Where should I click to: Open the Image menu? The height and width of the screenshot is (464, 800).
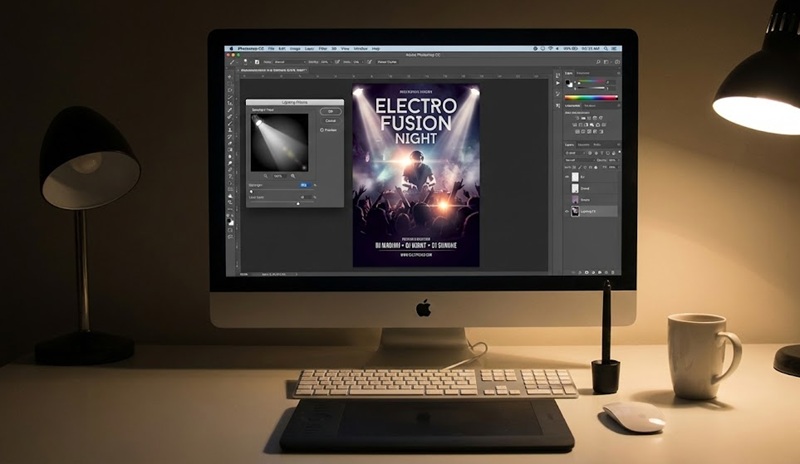click(295, 48)
